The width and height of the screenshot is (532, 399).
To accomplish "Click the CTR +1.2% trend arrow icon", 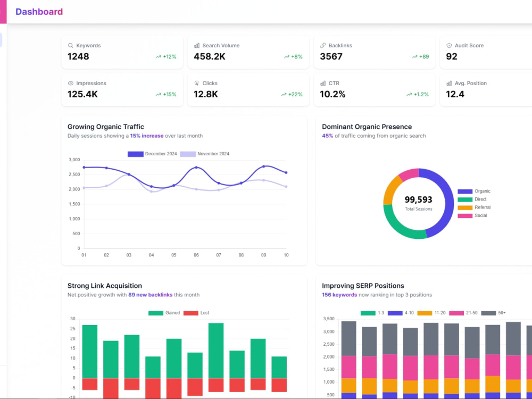I will (409, 94).
